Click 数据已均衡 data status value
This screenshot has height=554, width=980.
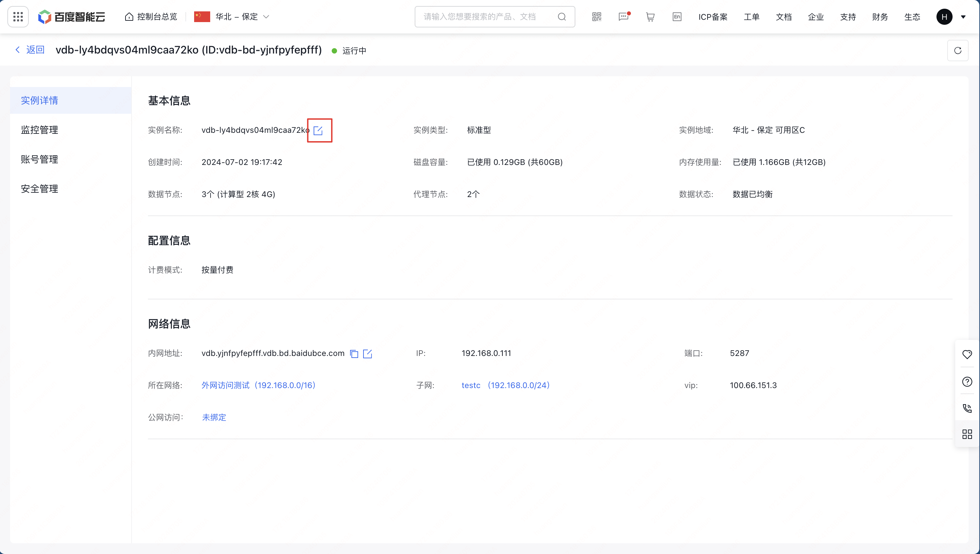pos(752,194)
